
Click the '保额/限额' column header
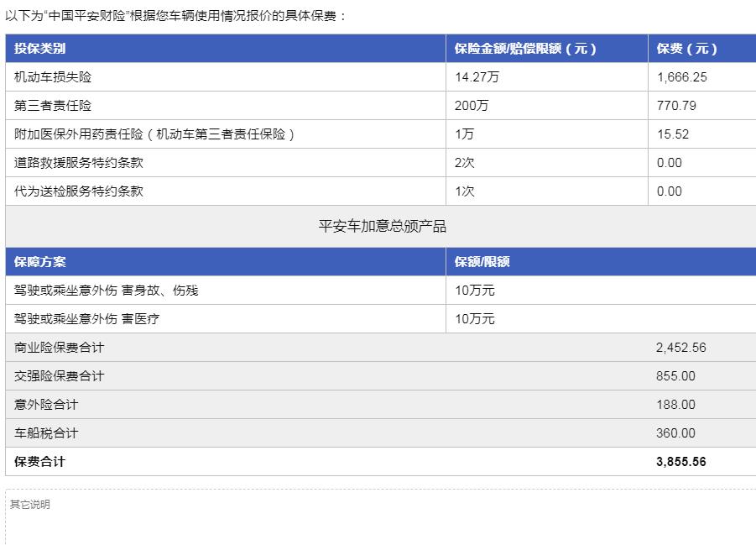482,262
